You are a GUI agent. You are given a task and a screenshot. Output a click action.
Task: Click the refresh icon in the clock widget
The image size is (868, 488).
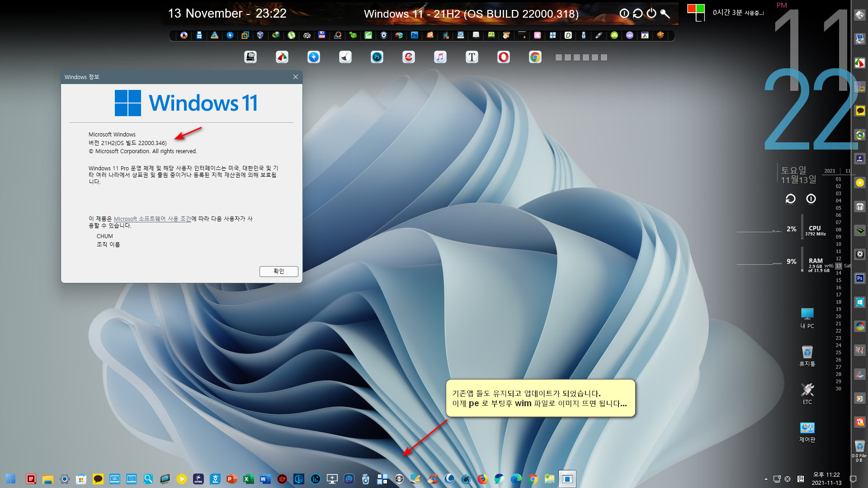791,199
